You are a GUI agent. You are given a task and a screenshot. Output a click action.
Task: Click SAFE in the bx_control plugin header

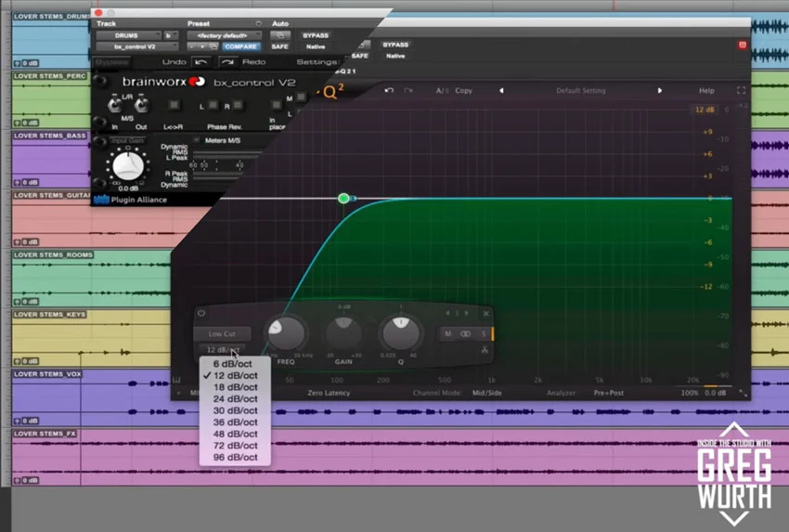point(279,46)
